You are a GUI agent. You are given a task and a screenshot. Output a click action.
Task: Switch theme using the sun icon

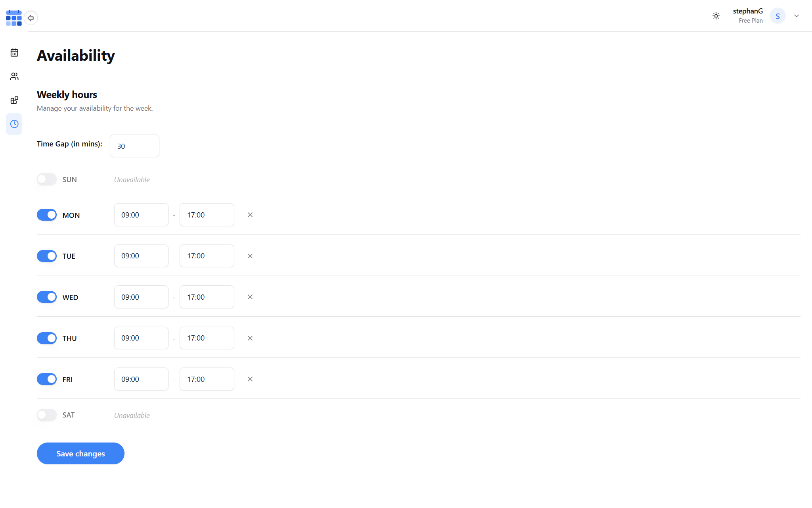716,16
